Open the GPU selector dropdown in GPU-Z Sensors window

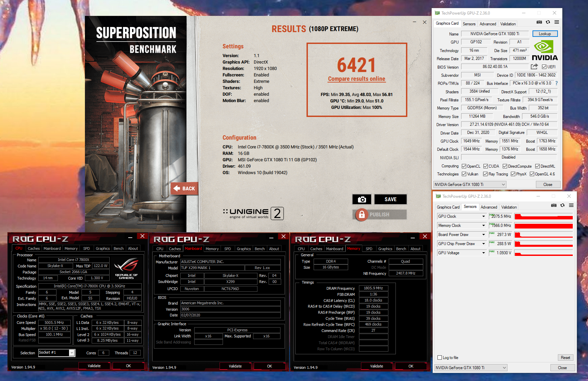point(471,368)
